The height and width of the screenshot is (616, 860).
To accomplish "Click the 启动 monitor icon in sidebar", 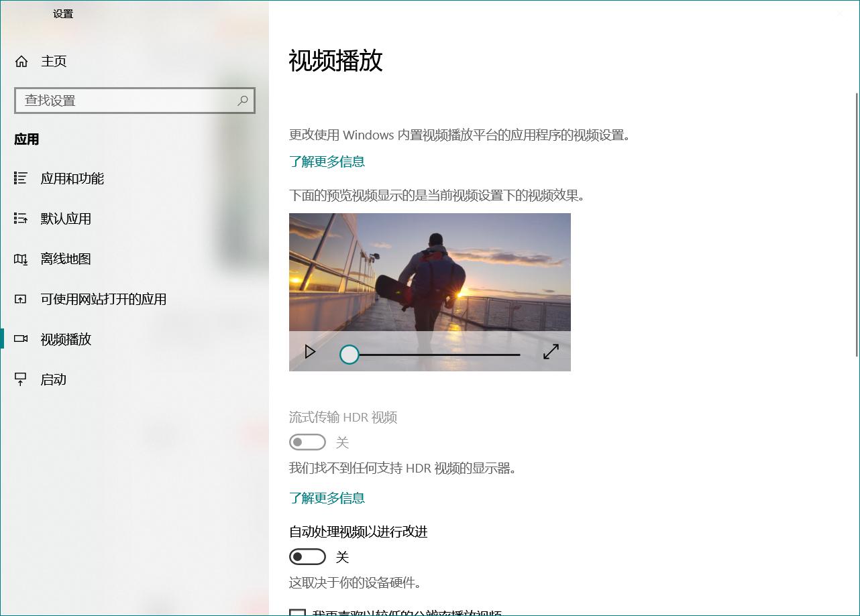I will (21, 379).
